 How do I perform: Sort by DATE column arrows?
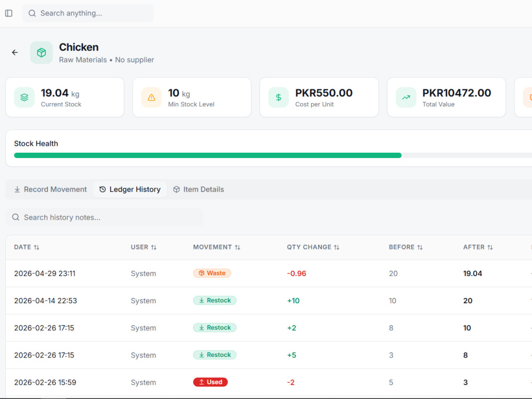click(x=37, y=247)
